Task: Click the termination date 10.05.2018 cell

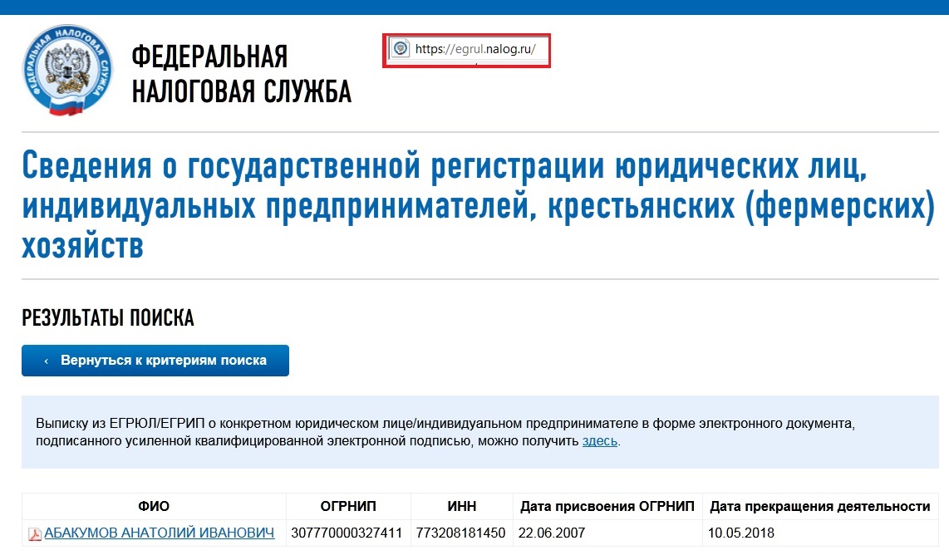Action: pyautogui.click(x=740, y=533)
